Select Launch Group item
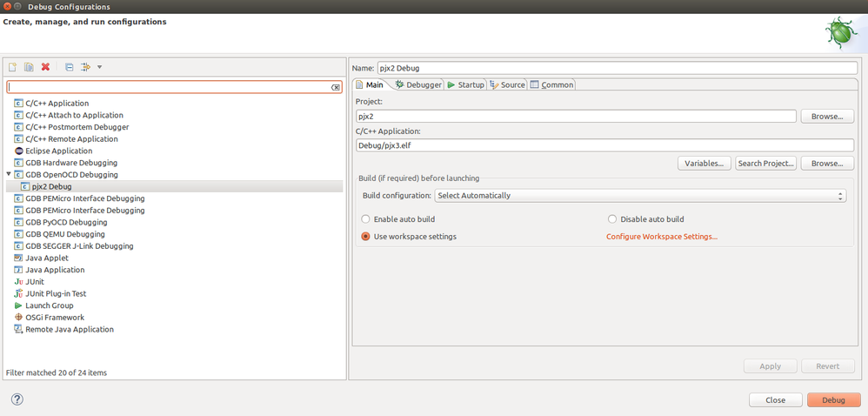 [50, 305]
